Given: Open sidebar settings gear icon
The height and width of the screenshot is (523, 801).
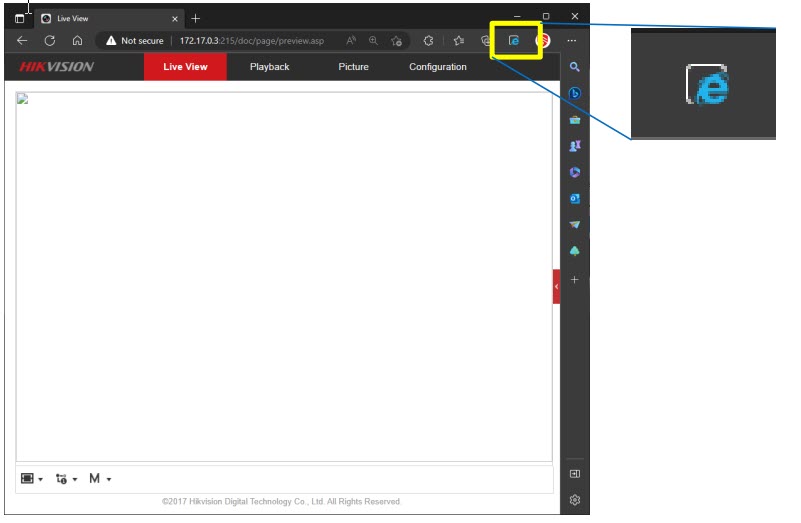Looking at the screenshot, I should click(x=575, y=500).
